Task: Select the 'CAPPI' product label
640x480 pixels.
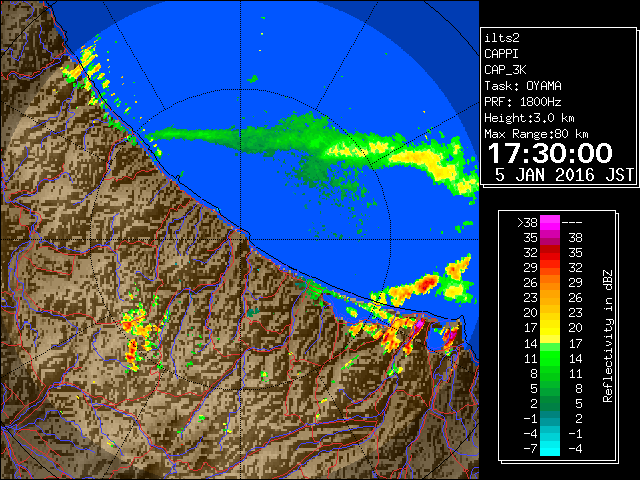Action: tap(501, 54)
